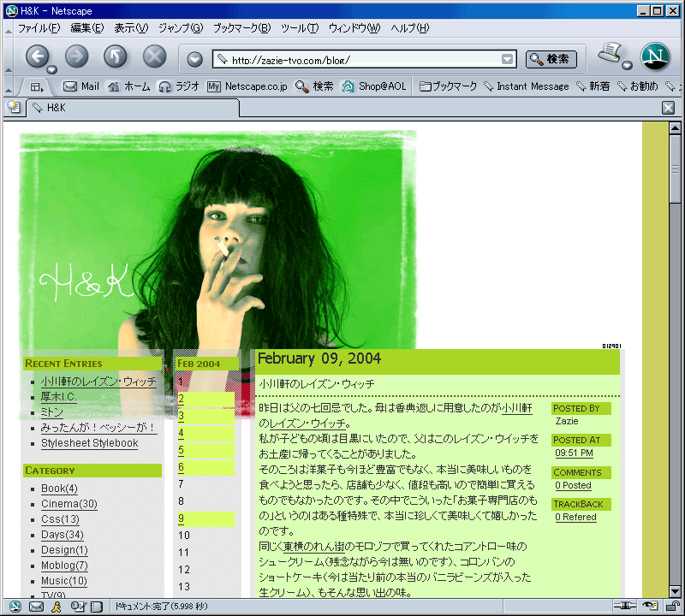Collapse the menu bar grippy handle
Viewport: 685px width, 616px height.
[9, 31]
